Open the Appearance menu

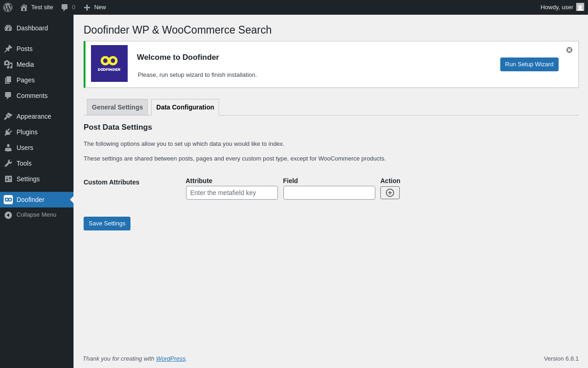pyautogui.click(x=34, y=116)
